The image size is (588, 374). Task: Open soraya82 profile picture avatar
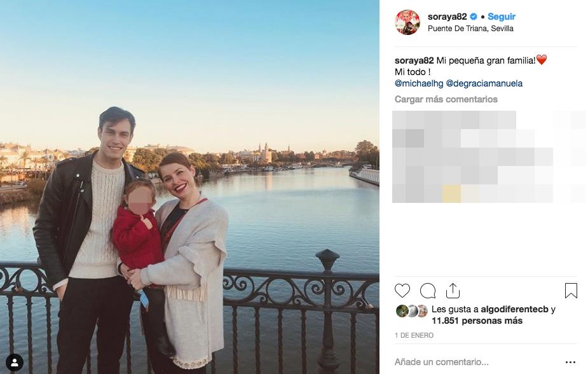tap(407, 22)
